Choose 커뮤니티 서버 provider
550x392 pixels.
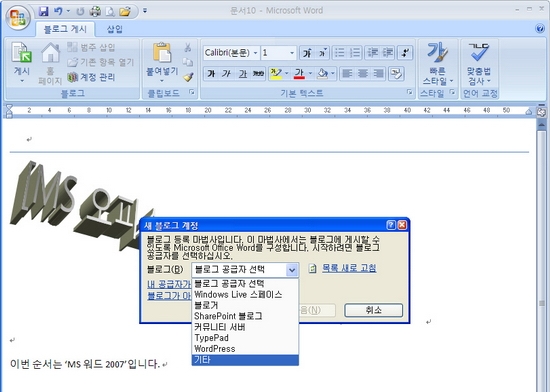click(x=245, y=327)
